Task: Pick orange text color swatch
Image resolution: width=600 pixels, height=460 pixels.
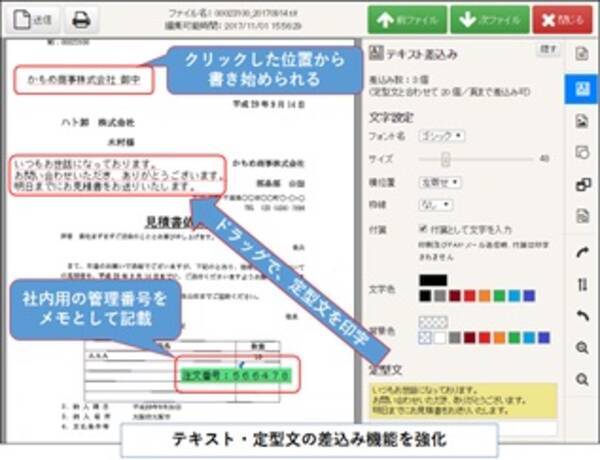Action: click(484, 296)
